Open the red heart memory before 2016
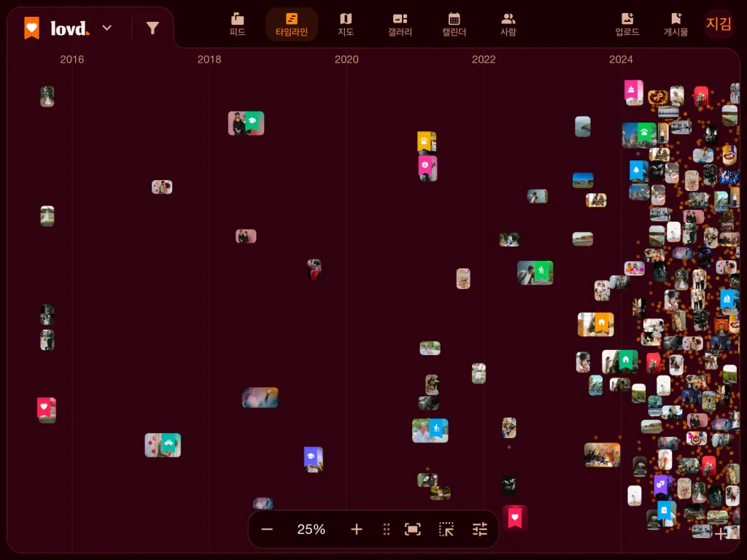747x560 pixels. (x=47, y=410)
